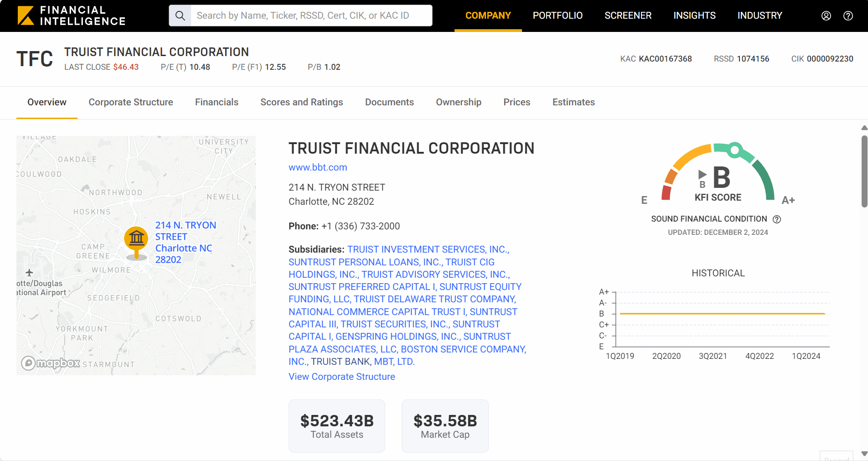Open Truist Securities, Inc. link
The height and width of the screenshot is (461, 868).
pyautogui.click(x=395, y=324)
